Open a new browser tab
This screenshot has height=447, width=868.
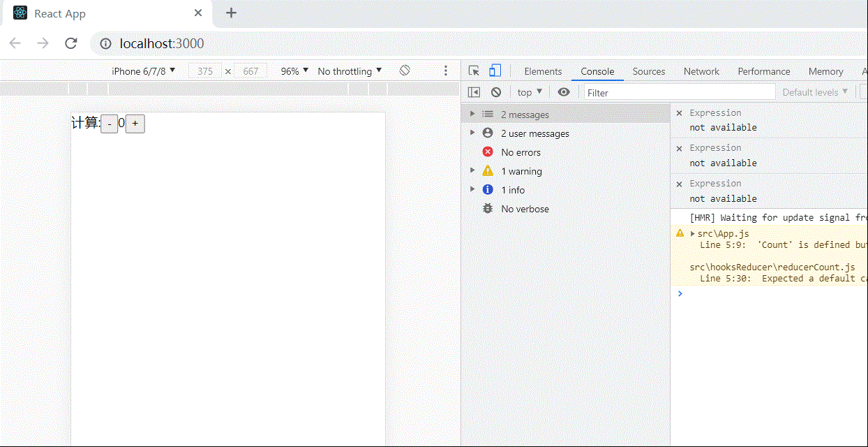click(x=231, y=13)
